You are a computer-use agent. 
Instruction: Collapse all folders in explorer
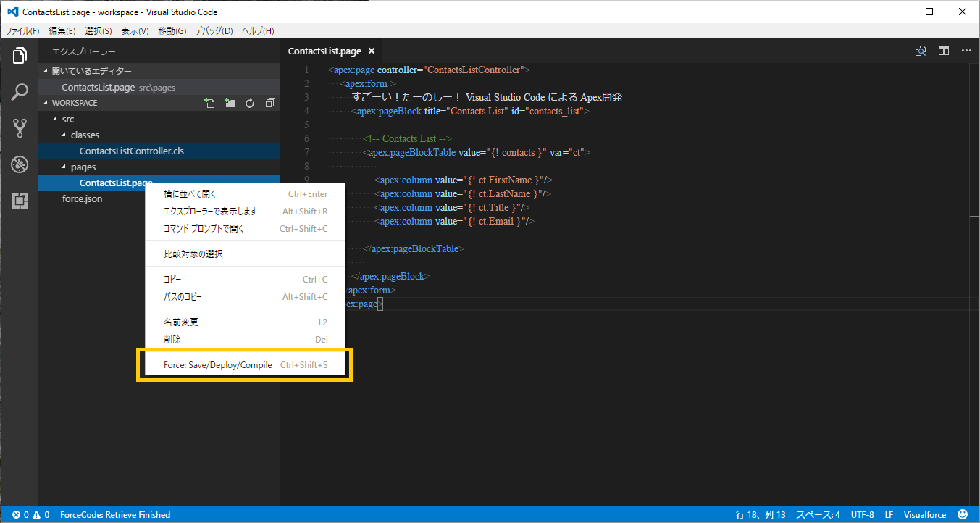tap(270, 103)
